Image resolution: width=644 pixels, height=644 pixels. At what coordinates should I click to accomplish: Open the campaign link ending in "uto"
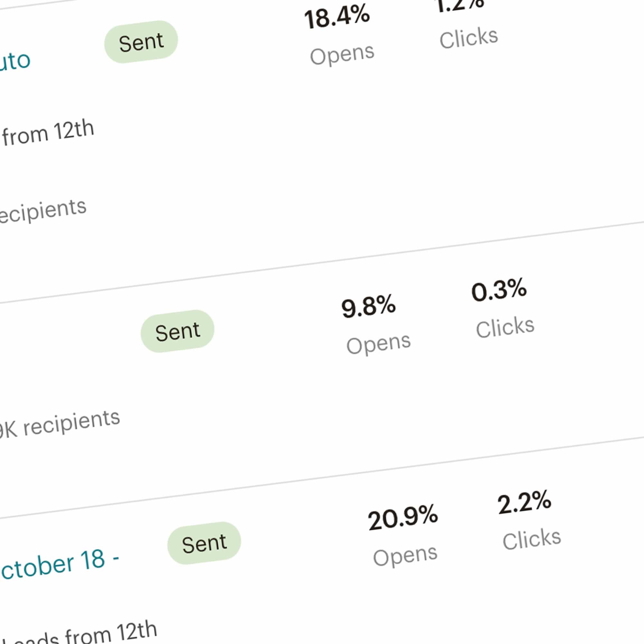(x=15, y=62)
